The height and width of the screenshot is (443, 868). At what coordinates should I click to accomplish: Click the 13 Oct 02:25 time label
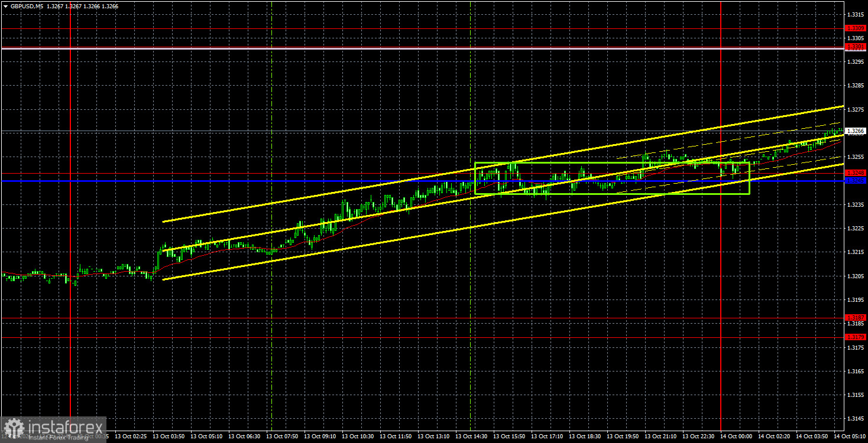tap(131, 437)
